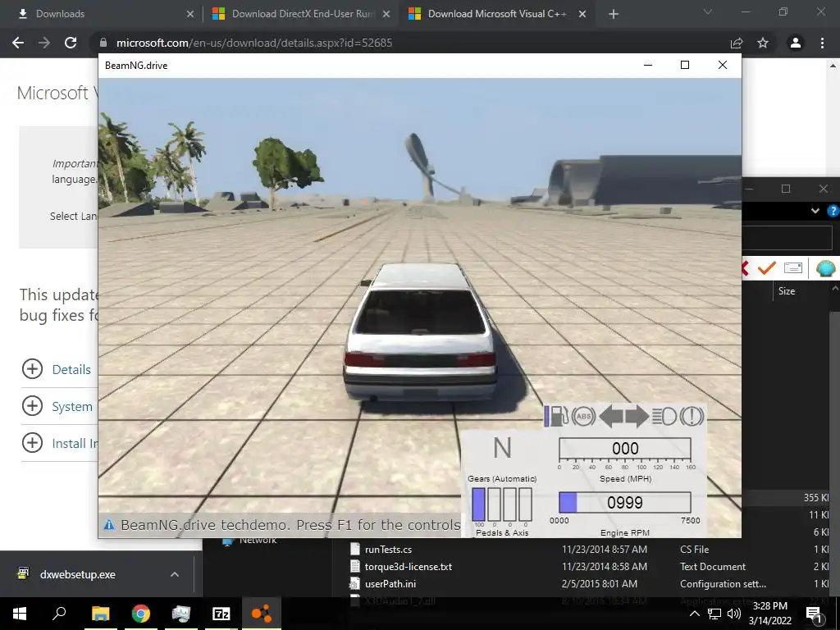The image size is (840, 630).
Task: Open File Explorer from the taskbar
Action: tap(100, 614)
